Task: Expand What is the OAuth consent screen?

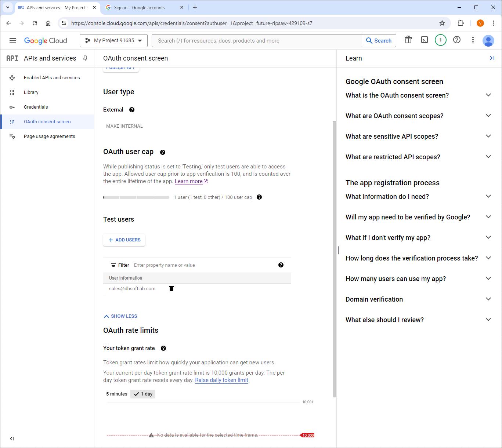Action: click(418, 95)
